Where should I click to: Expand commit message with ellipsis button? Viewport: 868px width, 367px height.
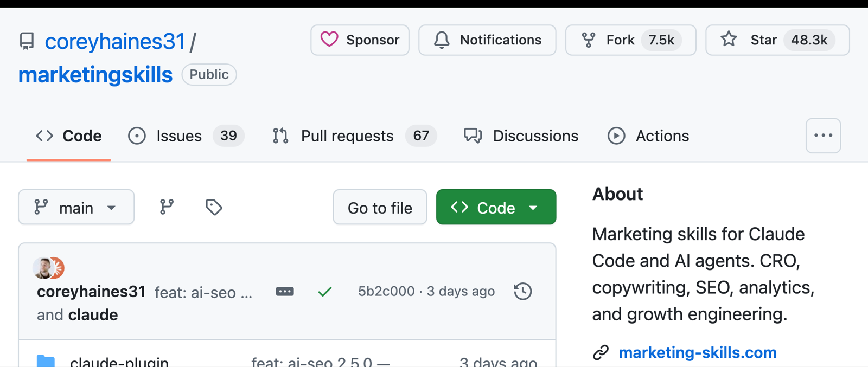click(285, 292)
